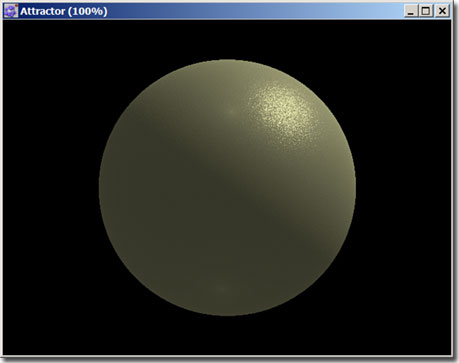The width and height of the screenshot is (459, 363).
Task: Click the bright specular highlight on the sphere
Action: (x=283, y=108)
